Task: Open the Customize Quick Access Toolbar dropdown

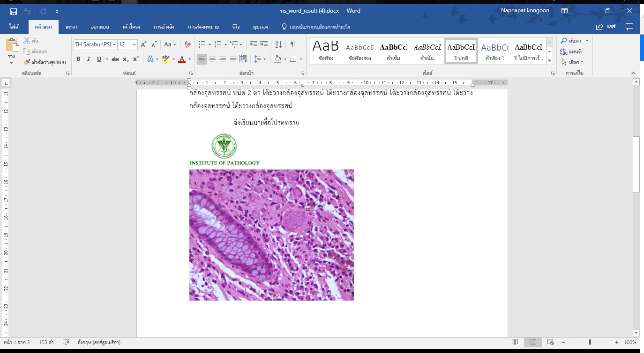Action: pyautogui.click(x=57, y=11)
